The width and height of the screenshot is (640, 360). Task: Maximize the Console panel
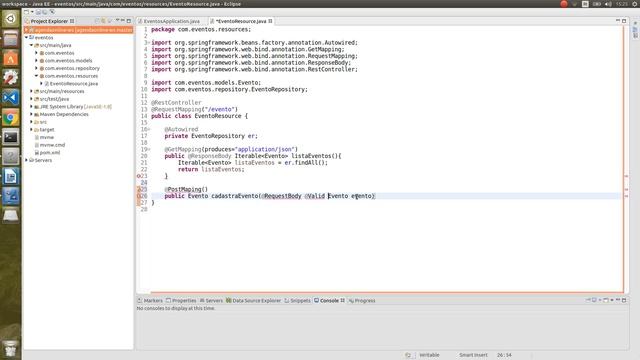pos(624,300)
